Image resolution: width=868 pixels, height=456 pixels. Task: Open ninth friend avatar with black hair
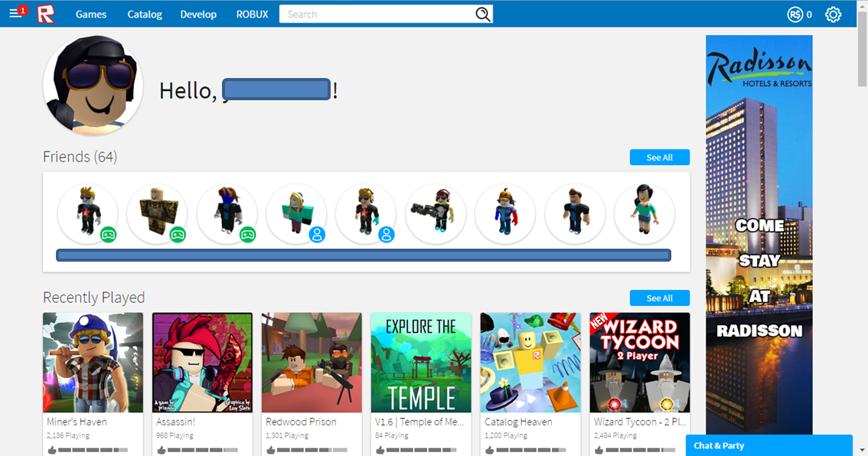tap(644, 214)
